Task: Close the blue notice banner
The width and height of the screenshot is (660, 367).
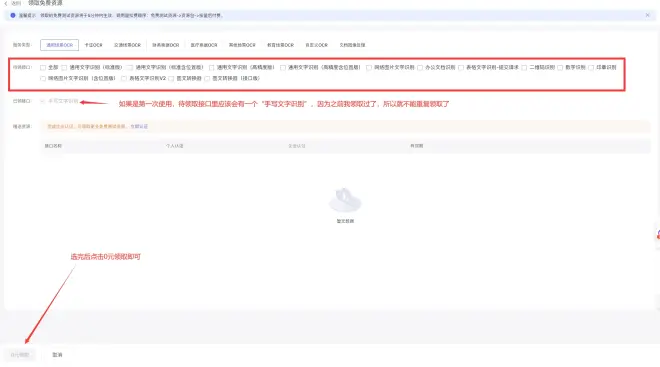Action: (647, 15)
